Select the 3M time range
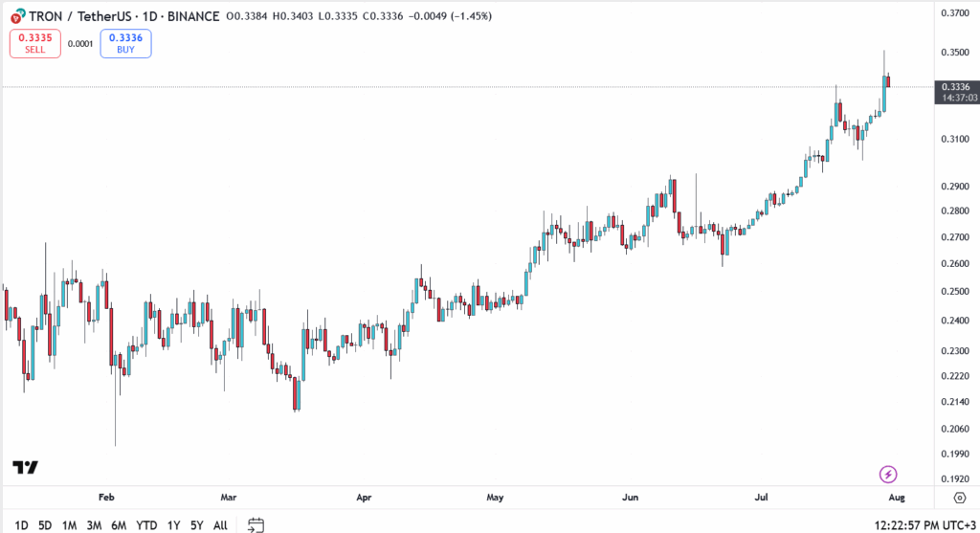 pyautogui.click(x=94, y=525)
